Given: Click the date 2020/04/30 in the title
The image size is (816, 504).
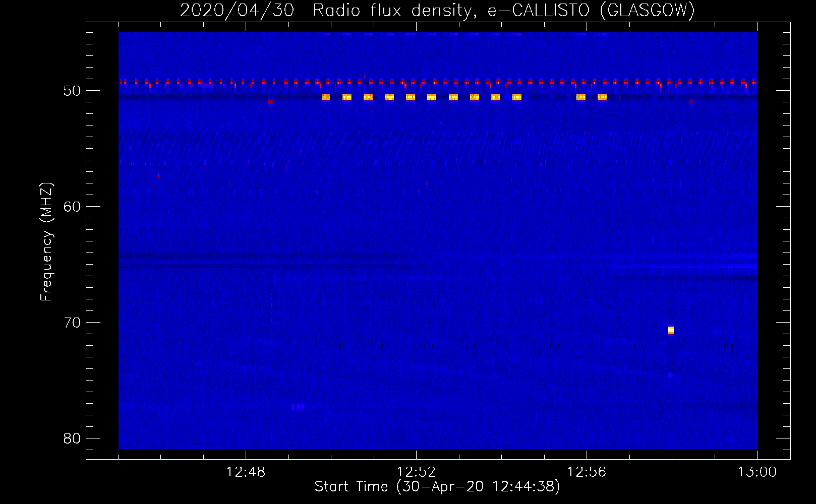Looking at the screenshot, I should tap(237, 10).
